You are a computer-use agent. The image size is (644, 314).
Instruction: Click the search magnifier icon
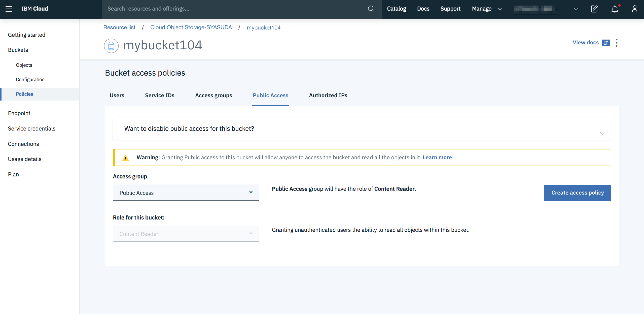[371, 9]
